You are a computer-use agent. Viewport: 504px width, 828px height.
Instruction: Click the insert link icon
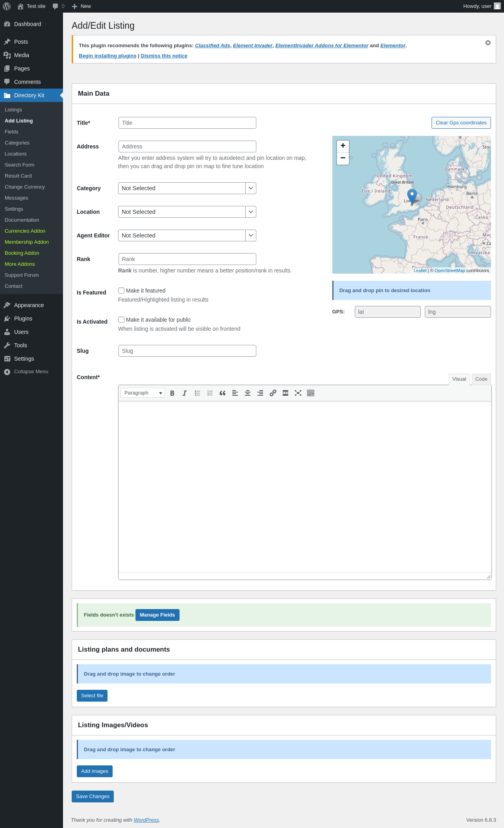[x=273, y=393]
